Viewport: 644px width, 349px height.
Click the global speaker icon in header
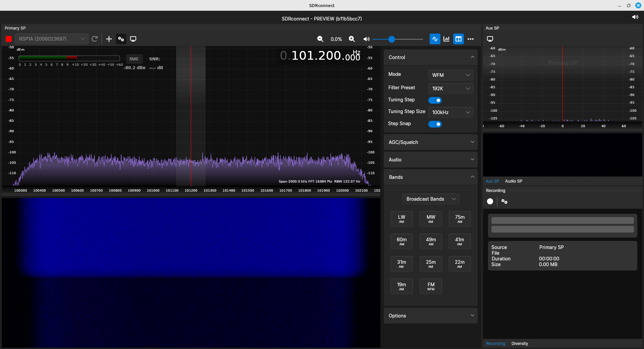click(635, 17)
